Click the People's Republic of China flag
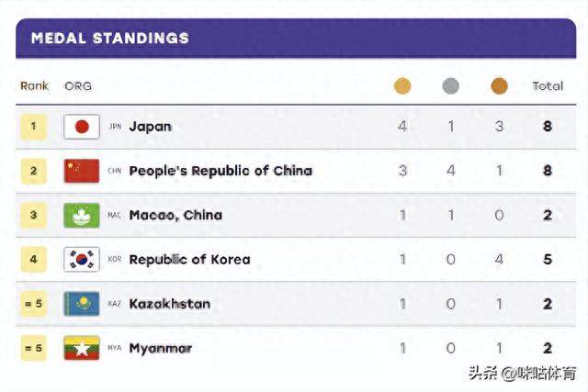The image size is (588, 392). [82, 171]
